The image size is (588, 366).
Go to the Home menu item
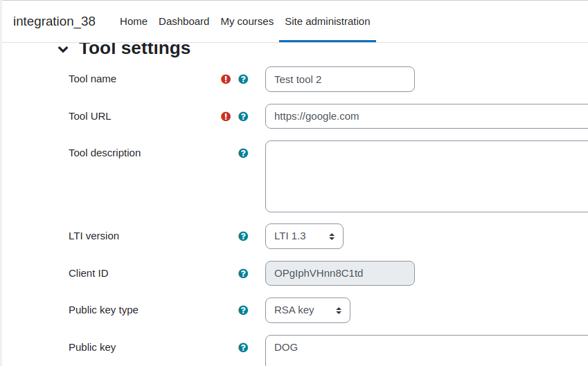[x=134, y=21]
